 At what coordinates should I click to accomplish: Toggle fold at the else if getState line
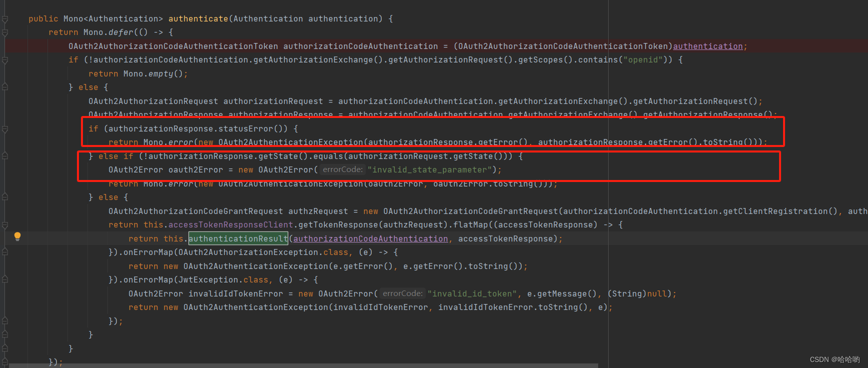[5, 156]
